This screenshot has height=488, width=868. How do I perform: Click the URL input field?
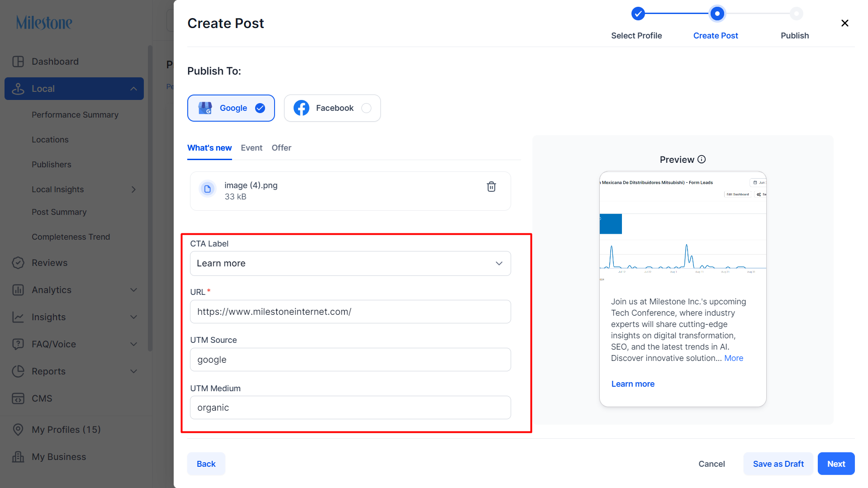click(x=351, y=312)
